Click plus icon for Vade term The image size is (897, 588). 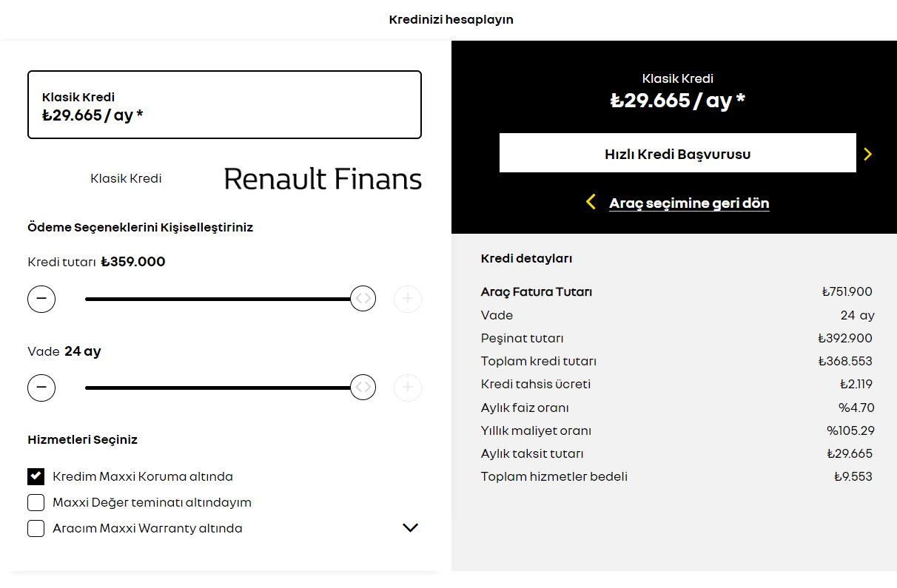(x=408, y=388)
